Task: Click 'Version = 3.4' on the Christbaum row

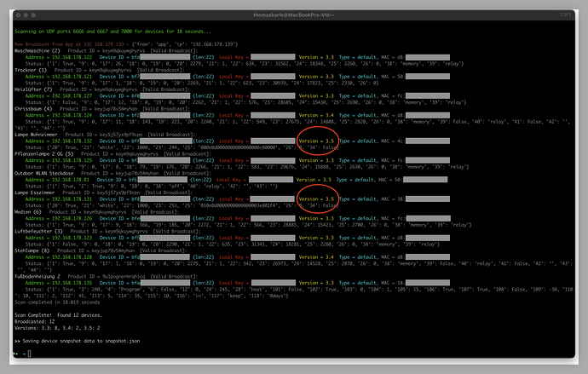Action: (316, 115)
